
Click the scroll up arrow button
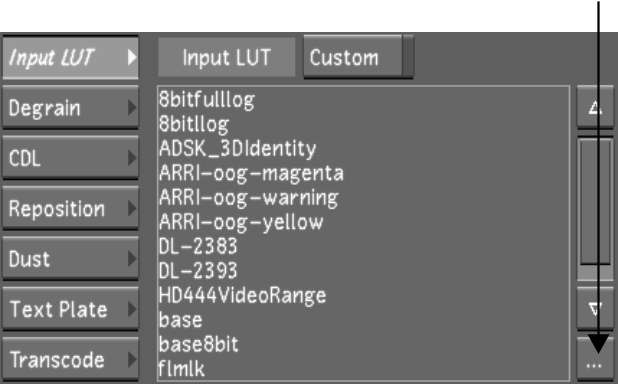pos(595,107)
